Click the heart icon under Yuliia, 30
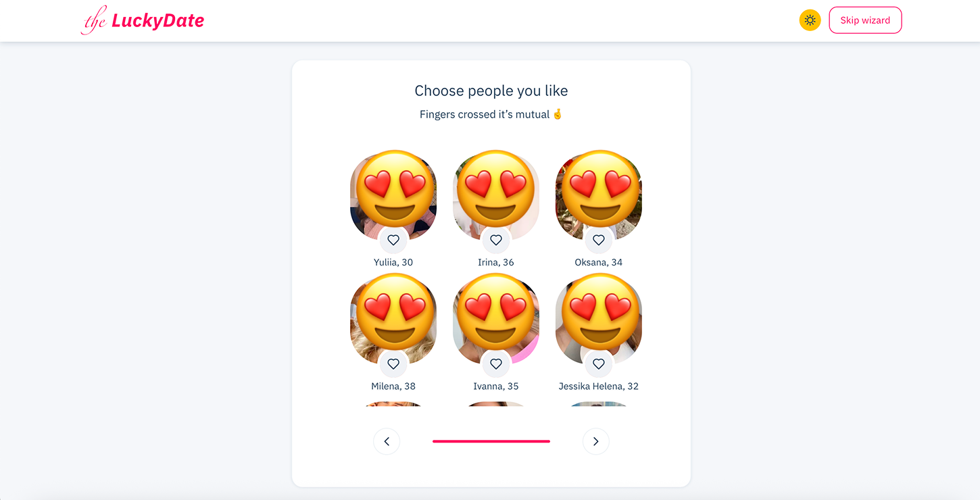This screenshot has height=500, width=980. (x=393, y=240)
